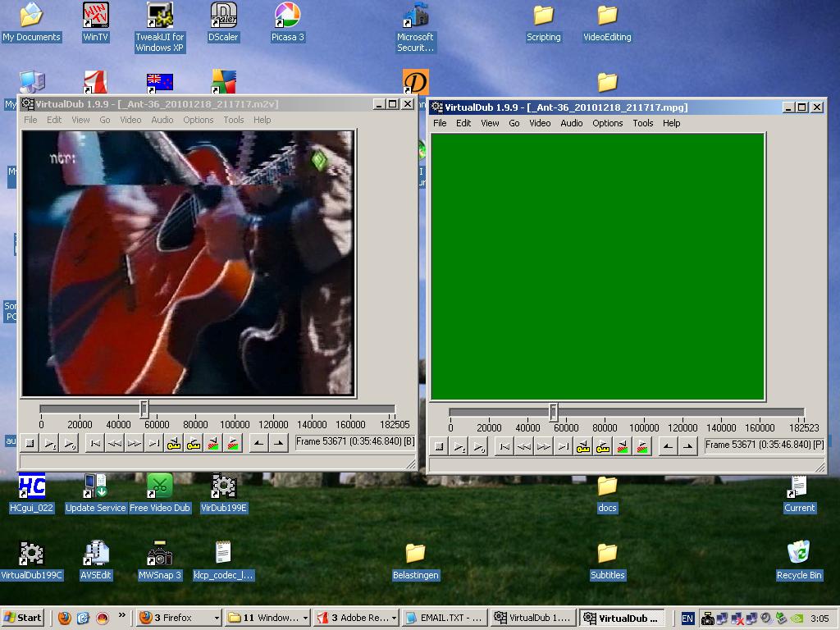This screenshot has height=630, width=840.
Task: Play output video in right VirtualDub window
Action: pos(479,447)
